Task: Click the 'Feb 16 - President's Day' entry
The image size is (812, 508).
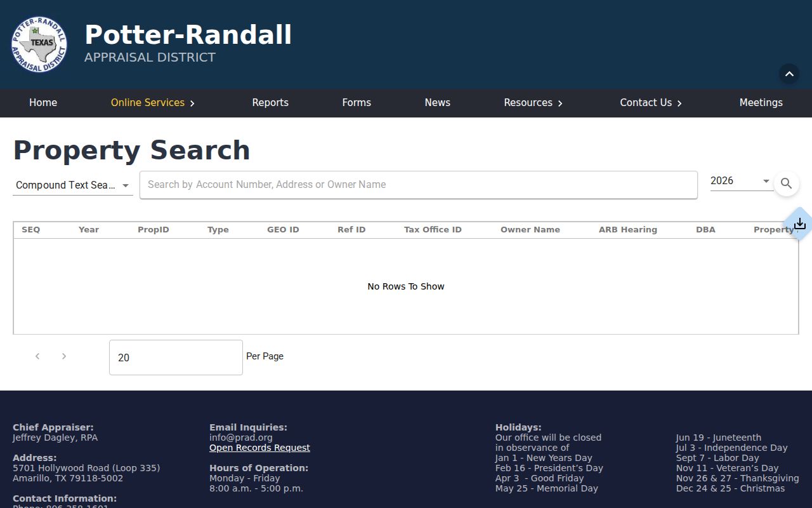Action: click(549, 468)
